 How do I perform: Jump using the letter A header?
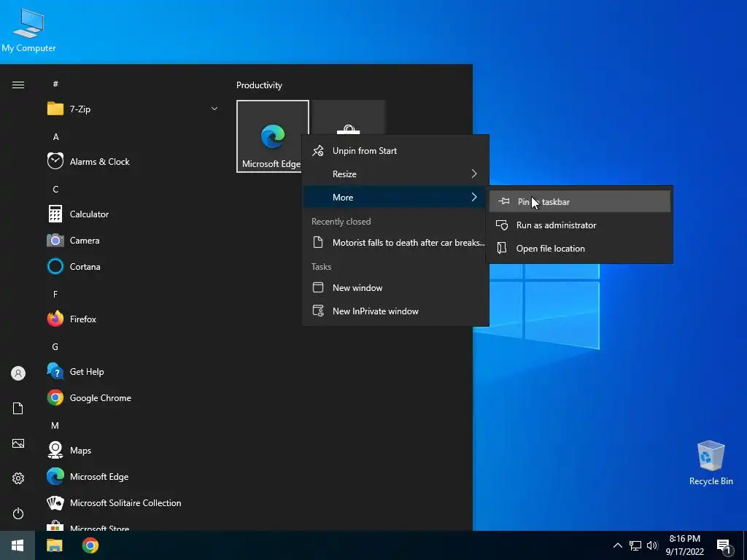(x=55, y=136)
